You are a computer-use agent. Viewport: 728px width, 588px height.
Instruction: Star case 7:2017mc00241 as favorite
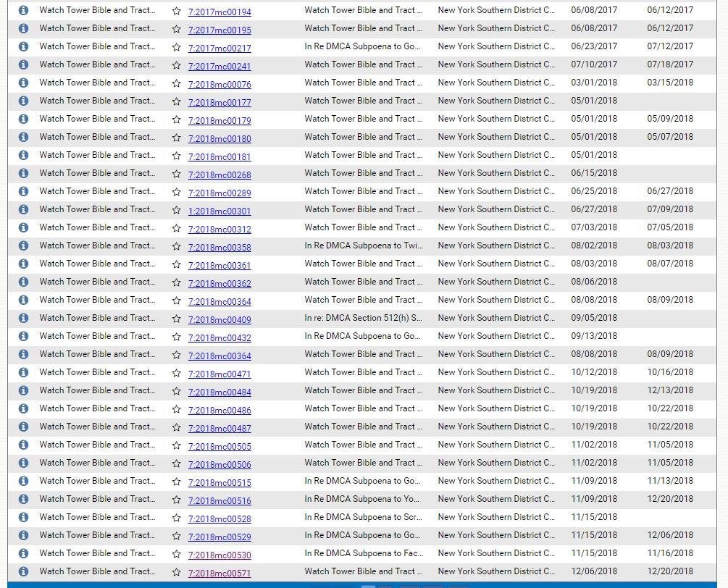coord(177,65)
